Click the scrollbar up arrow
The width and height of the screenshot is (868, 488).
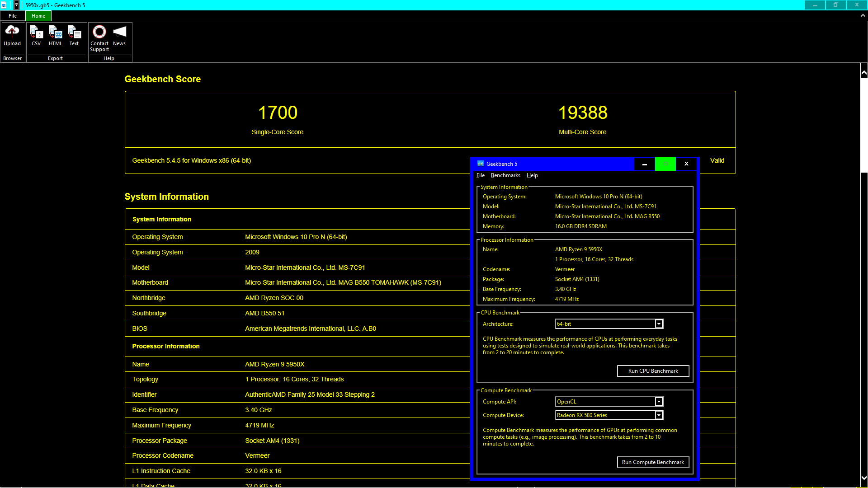click(x=864, y=72)
